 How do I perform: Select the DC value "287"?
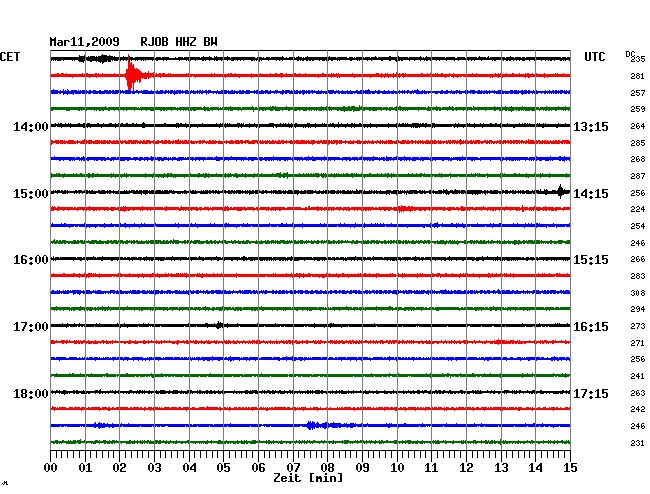pyautogui.click(x=638, y=176)
